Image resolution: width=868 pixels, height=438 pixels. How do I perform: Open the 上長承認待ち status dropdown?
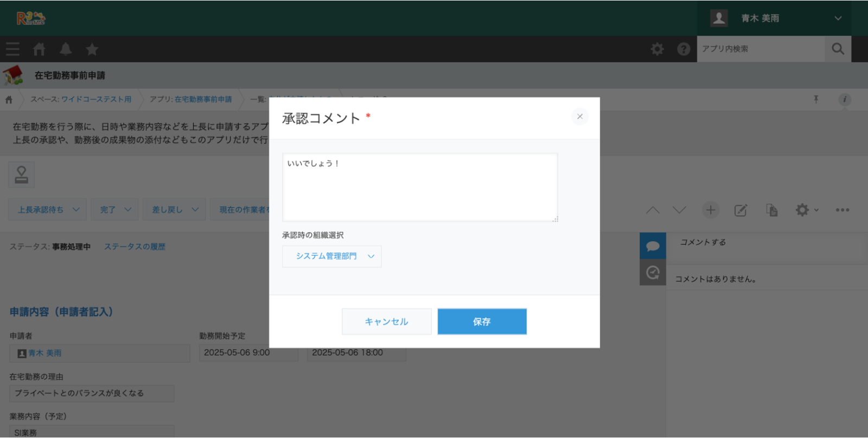click(47, 210)
